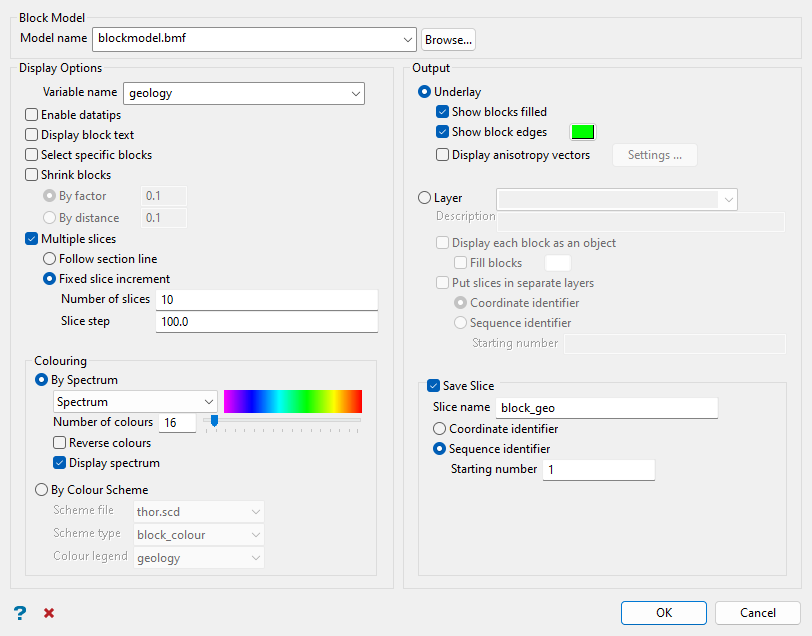Click the blue help question mark icon
This screenshot has width=812, height=636.
tap(19, 612)
